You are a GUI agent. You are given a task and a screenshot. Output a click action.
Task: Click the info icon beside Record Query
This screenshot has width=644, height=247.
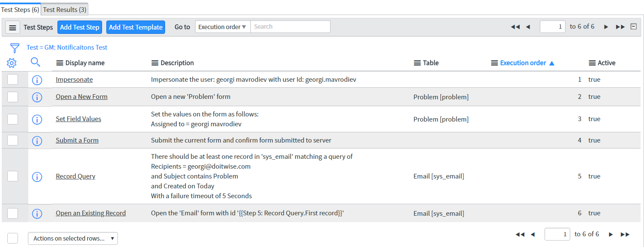tap(37, 177)
